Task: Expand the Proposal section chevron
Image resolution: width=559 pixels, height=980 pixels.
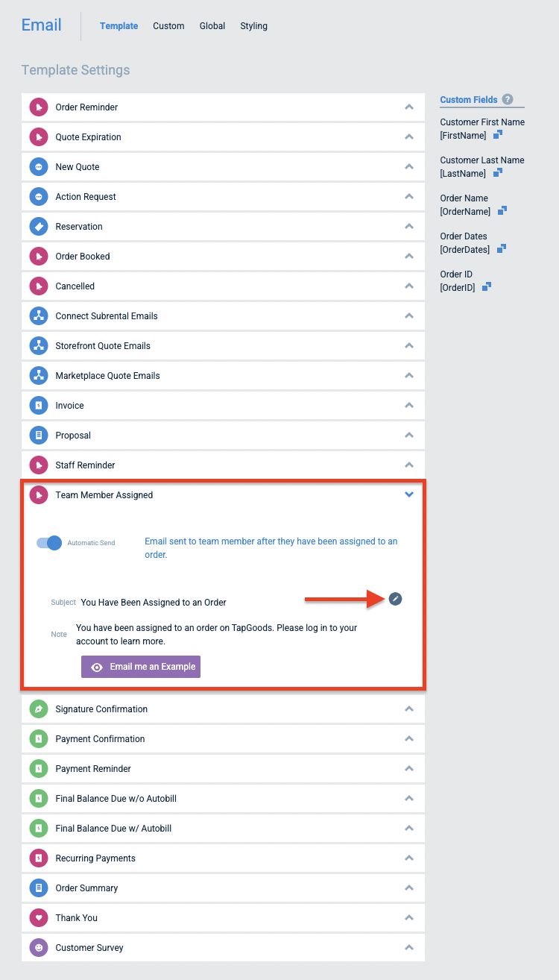Action: [x=409, y=435]
